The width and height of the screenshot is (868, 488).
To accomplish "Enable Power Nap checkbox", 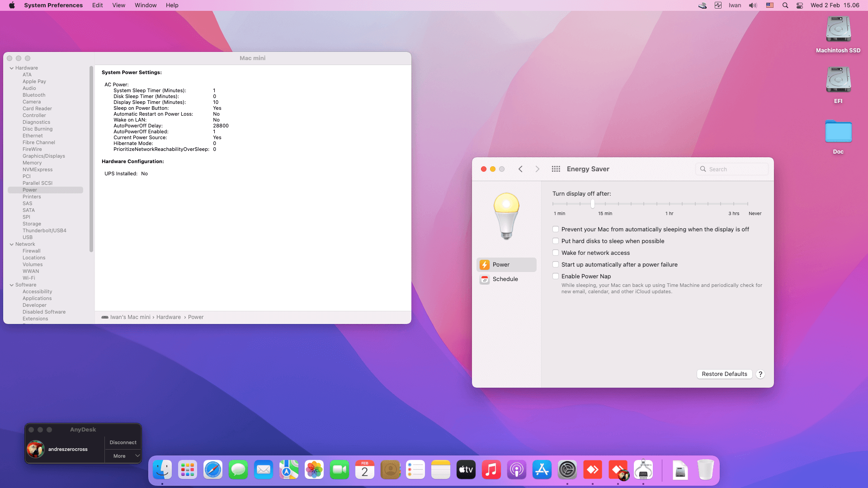I will (556, 277).
